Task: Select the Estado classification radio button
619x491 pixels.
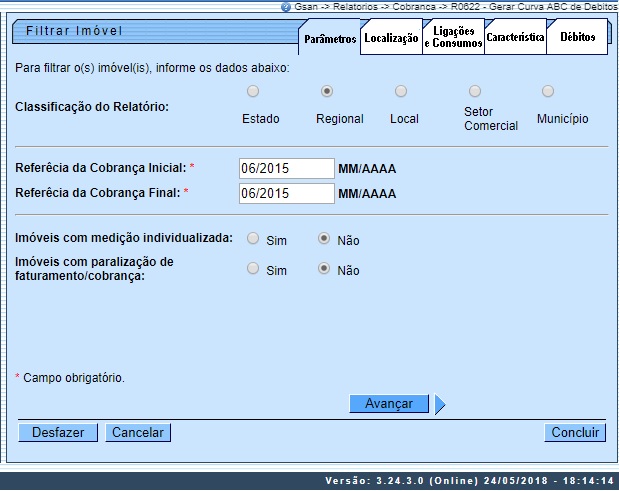Action: click(x=253, y=91)
